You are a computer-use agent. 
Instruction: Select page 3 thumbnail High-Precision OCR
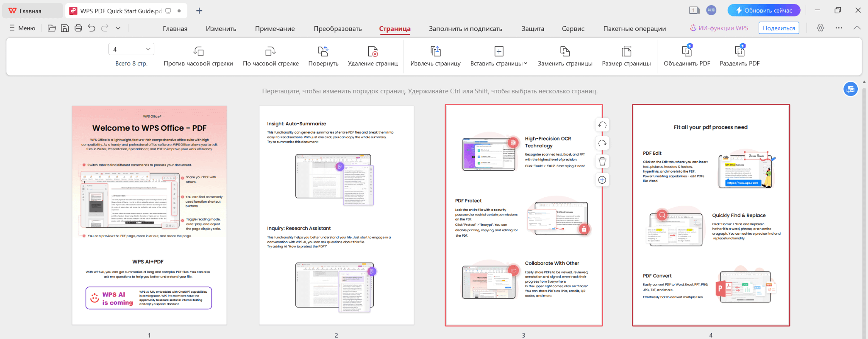pos(524,215)
